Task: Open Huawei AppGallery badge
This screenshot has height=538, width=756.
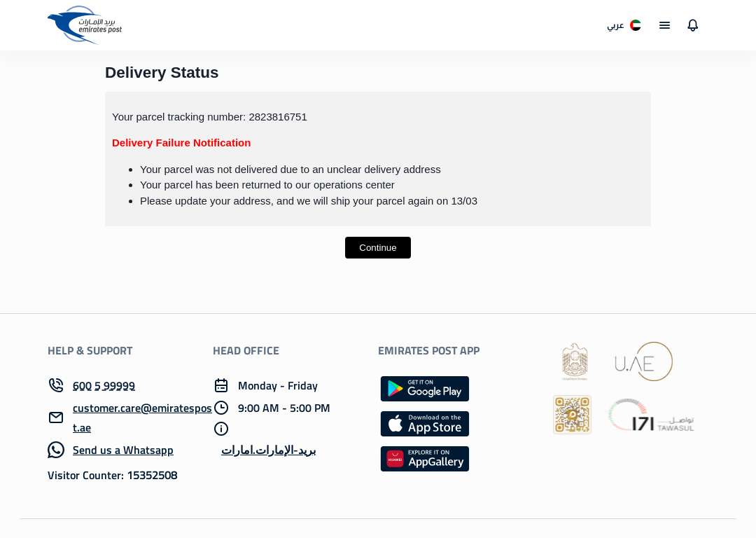Action: (424, 458)
